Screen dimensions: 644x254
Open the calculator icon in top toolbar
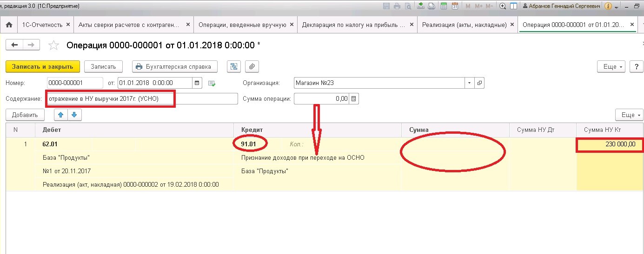click(445, 7)
